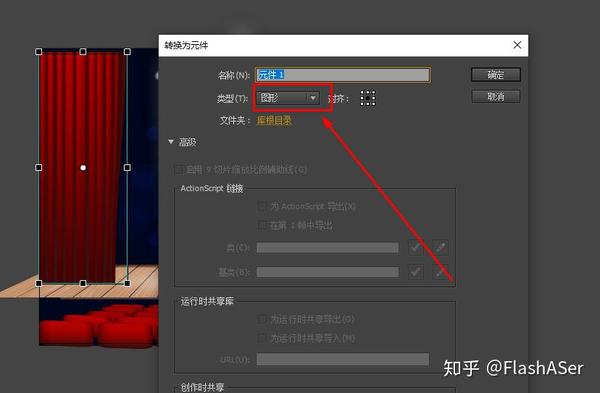
Task: Click the white center point of the curtain
Action: click(x=83, y=168)
